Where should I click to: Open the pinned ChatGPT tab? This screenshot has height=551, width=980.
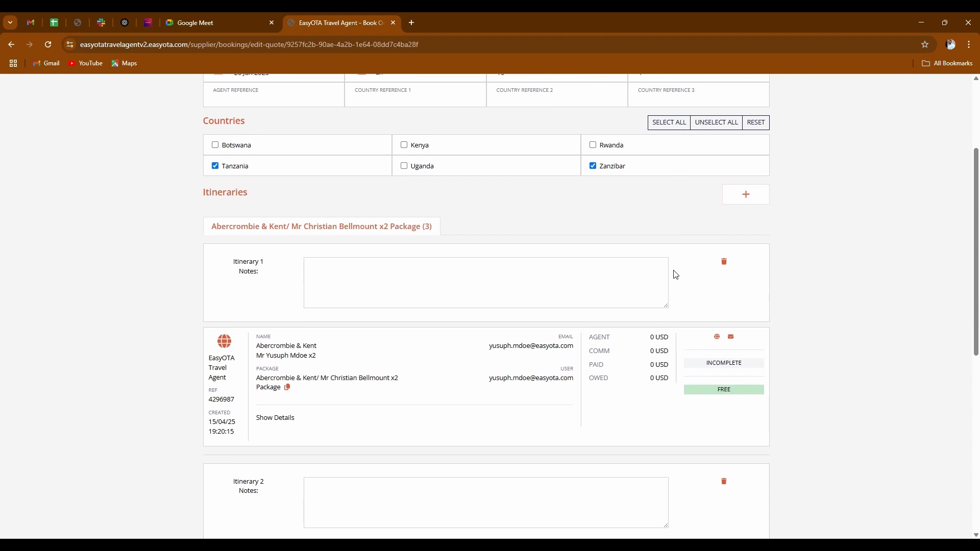click(x=125, y=23)
